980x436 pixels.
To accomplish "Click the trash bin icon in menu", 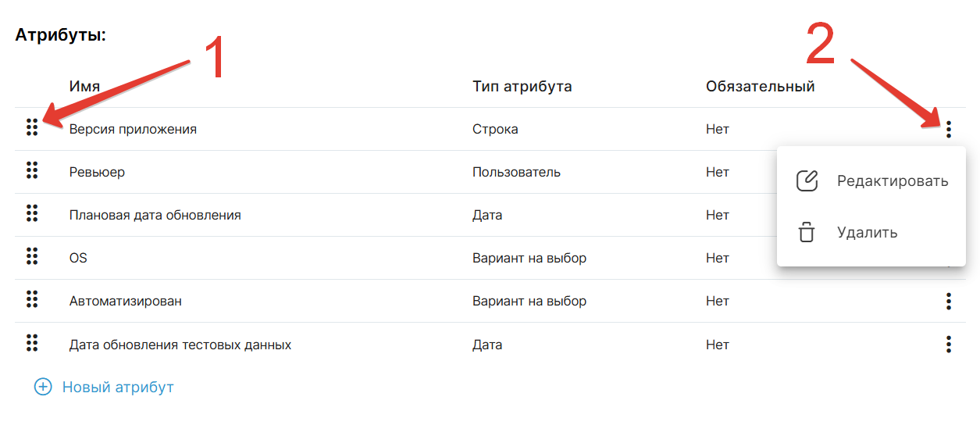I will (x=807, y=232).
